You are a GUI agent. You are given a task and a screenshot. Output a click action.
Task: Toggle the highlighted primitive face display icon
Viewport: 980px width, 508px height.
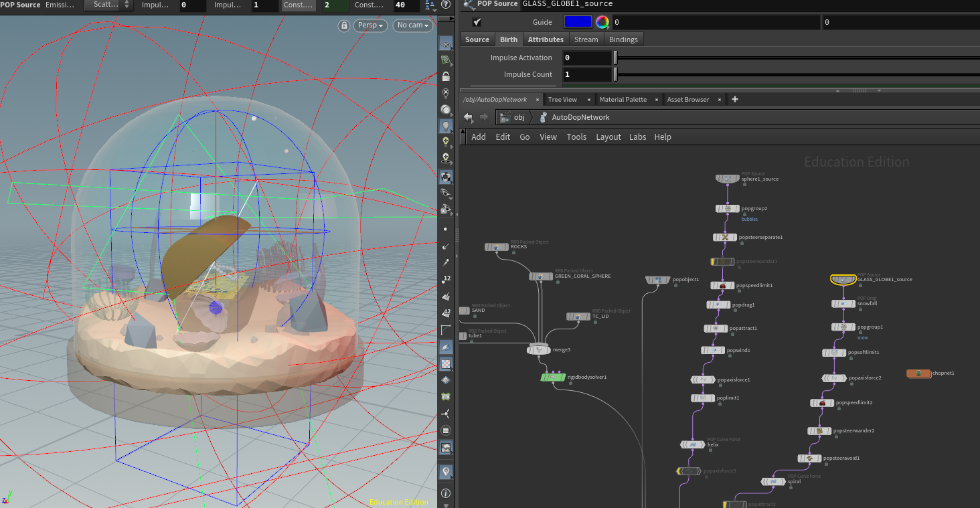446,347
